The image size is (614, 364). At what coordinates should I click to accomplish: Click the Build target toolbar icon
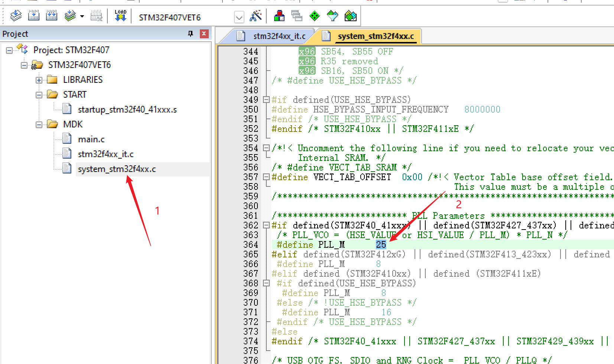point(34,16)
